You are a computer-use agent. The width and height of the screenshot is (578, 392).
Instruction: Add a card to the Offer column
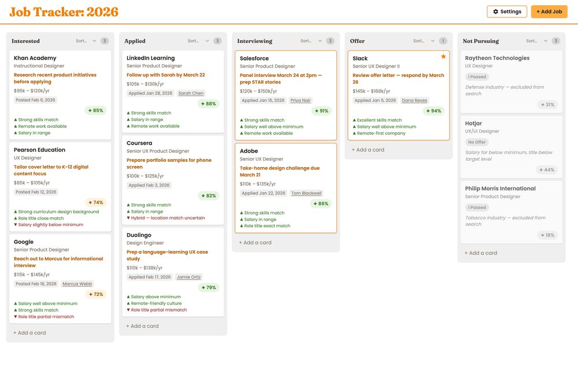(368, 150)
